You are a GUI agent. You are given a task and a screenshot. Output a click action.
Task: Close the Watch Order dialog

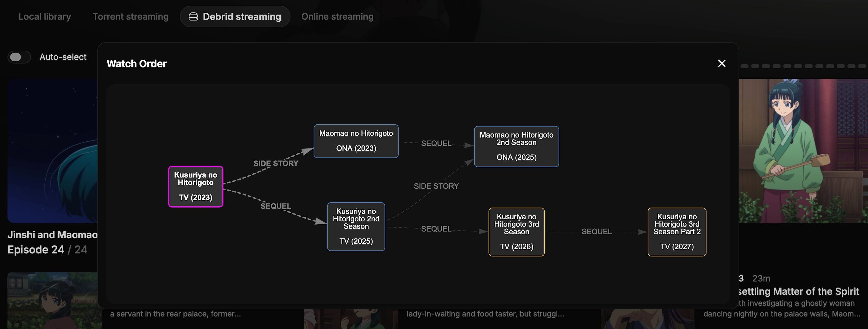point(721,63)
